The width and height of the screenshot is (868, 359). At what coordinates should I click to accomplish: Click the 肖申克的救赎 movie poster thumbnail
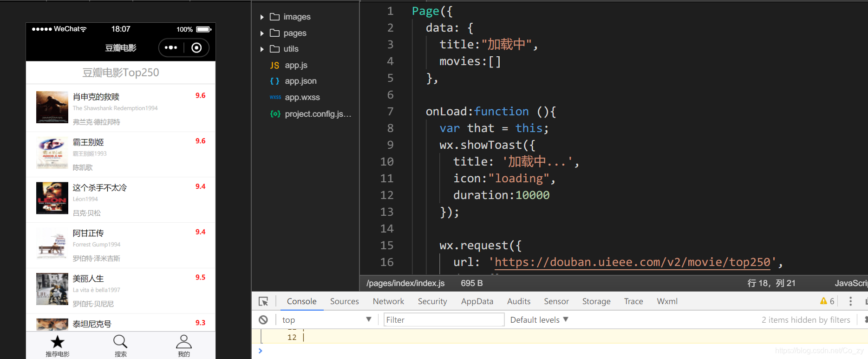coord(52,107)
